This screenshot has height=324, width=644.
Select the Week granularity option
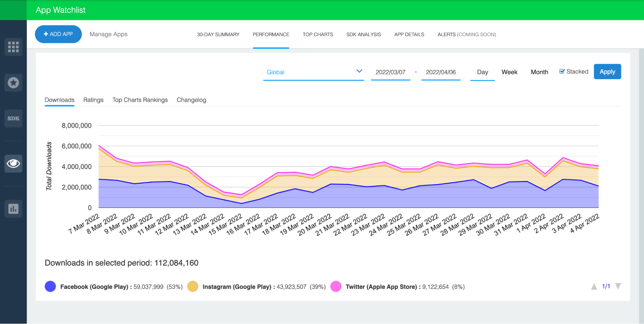pyautogui.click(x=509, y=72)
